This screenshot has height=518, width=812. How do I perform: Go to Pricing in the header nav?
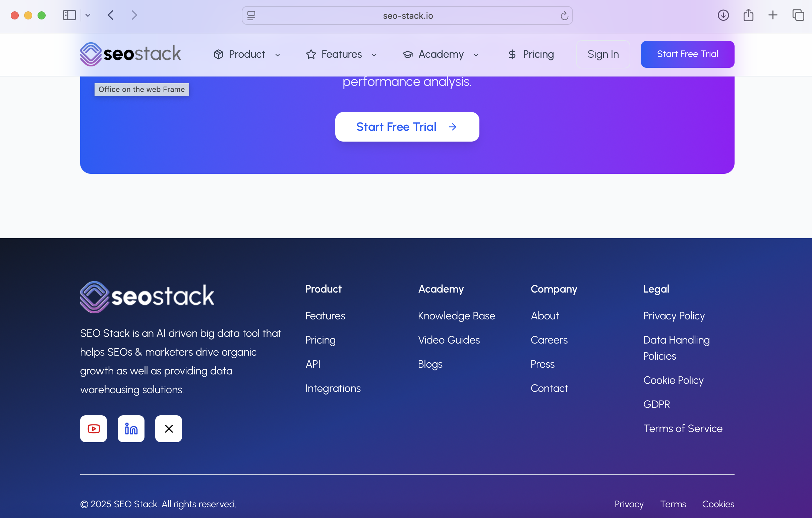click(x=531, y=54)
